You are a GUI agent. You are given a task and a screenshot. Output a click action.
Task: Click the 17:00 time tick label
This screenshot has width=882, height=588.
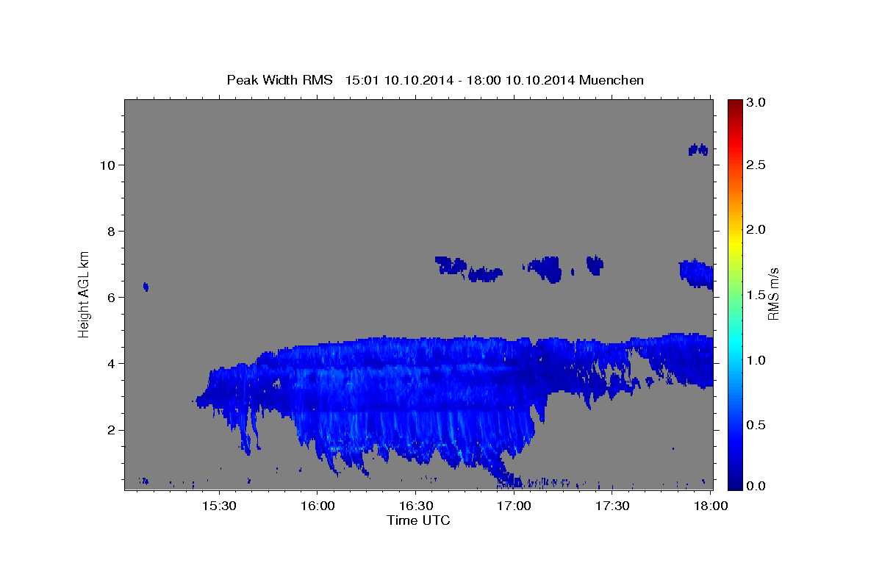[514, 506]
